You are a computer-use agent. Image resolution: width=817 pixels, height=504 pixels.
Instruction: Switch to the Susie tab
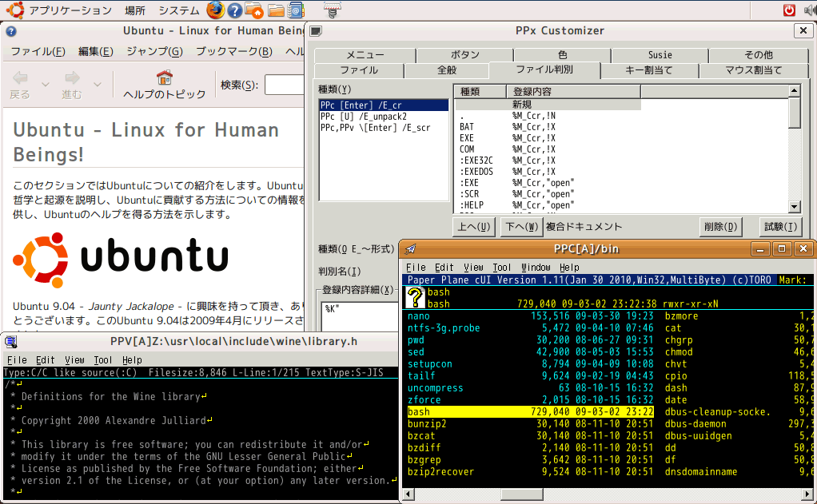point(660,55)
